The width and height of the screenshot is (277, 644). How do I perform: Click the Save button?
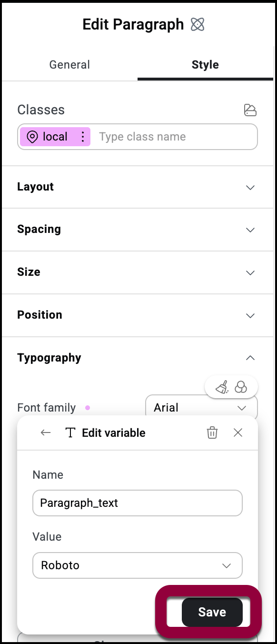(212, 612)
